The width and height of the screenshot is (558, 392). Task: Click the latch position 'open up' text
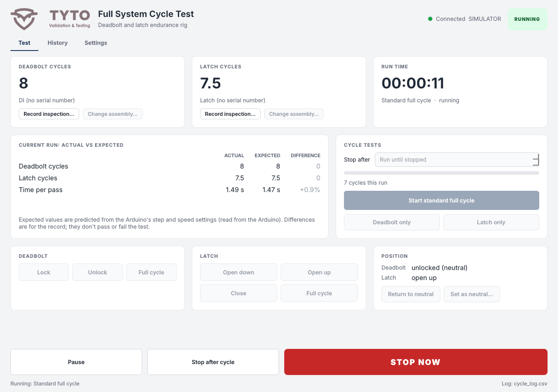pos(424,278)
